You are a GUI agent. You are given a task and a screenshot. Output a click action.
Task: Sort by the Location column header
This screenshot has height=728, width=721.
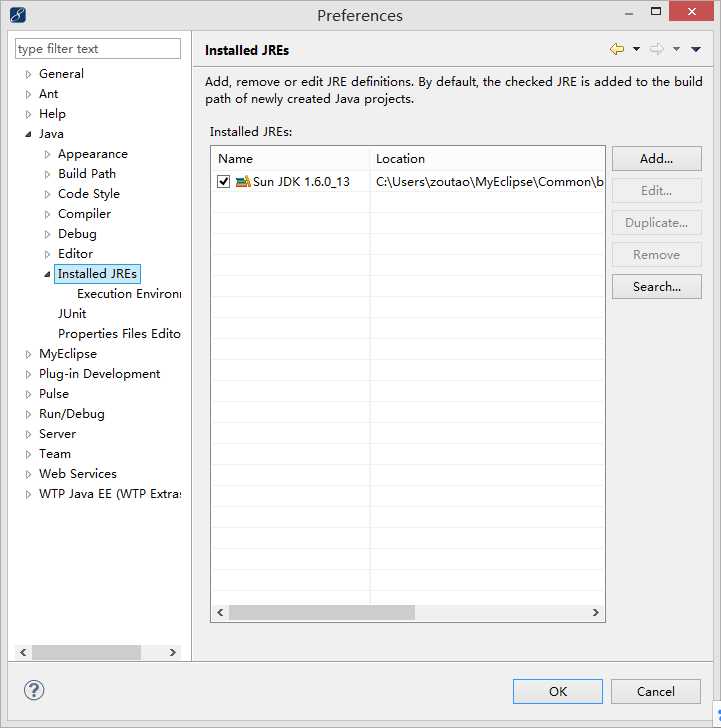[487, 159]
